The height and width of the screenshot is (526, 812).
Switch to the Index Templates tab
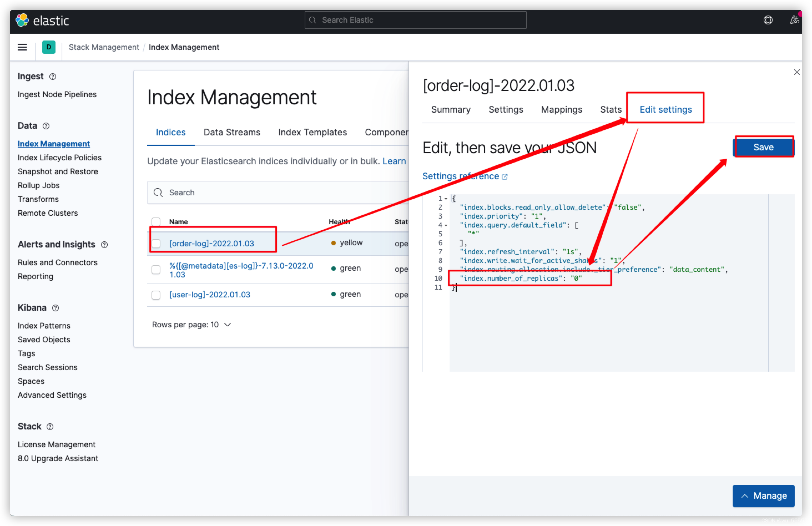pyautogui.click(x=312, y=132)
